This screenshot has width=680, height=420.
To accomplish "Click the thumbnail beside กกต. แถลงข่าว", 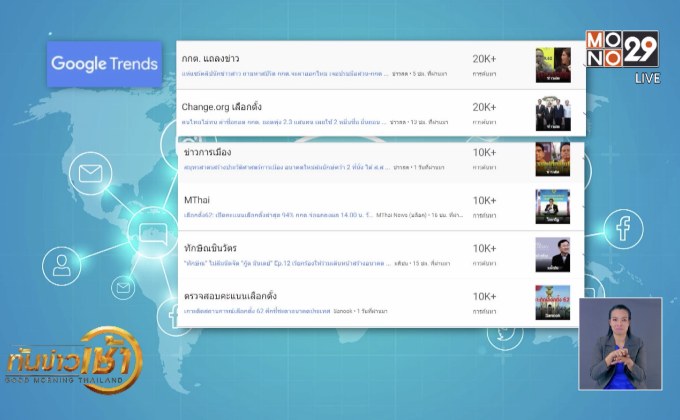I will click(553, 64).
